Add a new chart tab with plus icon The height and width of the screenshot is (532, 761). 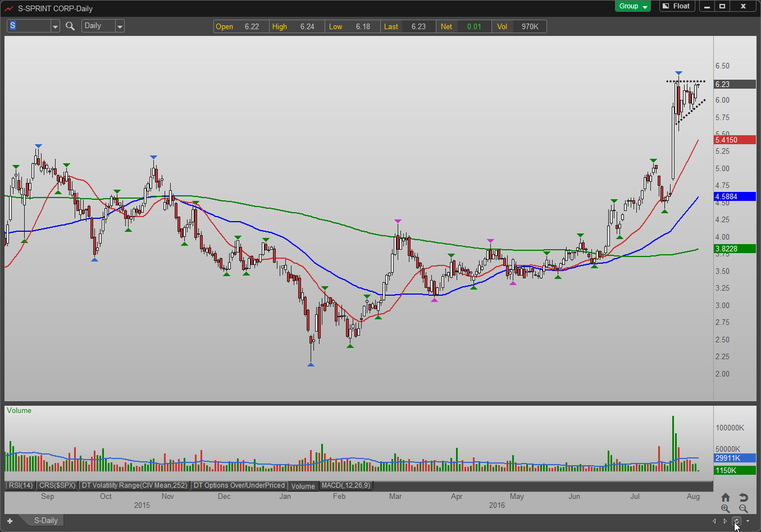10,521
